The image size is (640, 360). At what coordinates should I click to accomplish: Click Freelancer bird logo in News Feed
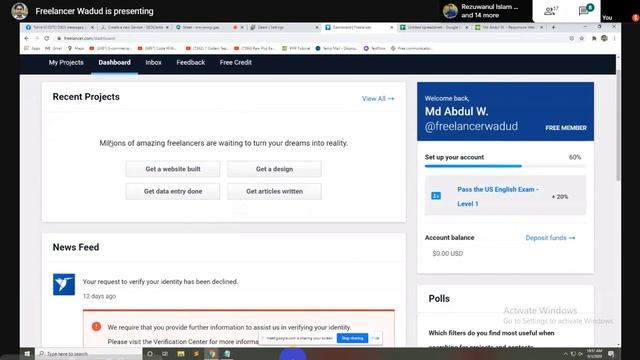coord(64,284)
